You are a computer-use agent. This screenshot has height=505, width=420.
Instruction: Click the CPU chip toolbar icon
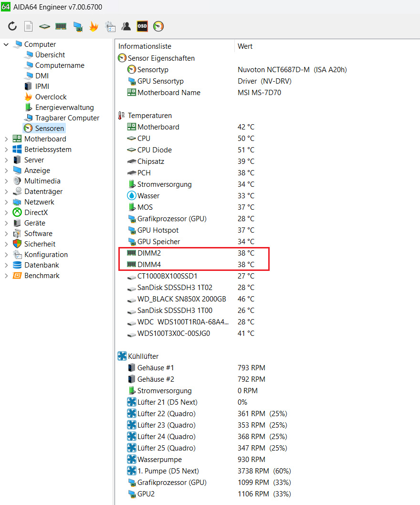coord(44,26)
